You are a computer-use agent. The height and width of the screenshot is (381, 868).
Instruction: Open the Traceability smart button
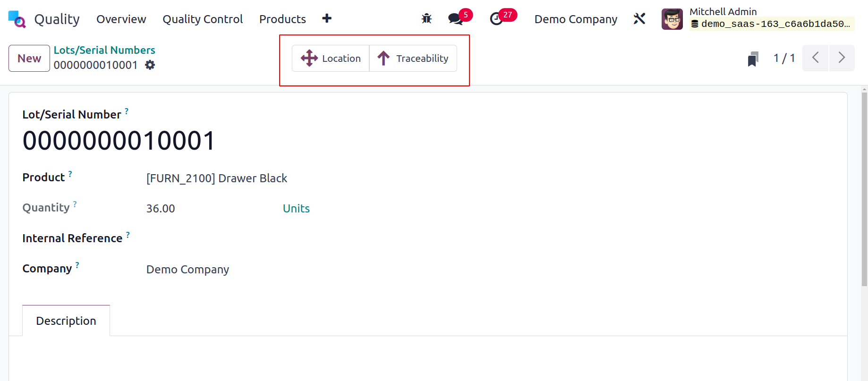413,59
